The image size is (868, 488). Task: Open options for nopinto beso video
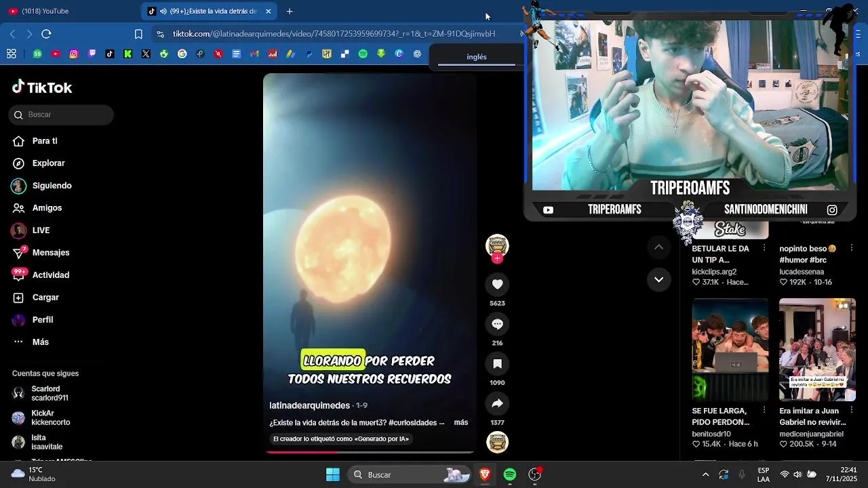point(851,248)
